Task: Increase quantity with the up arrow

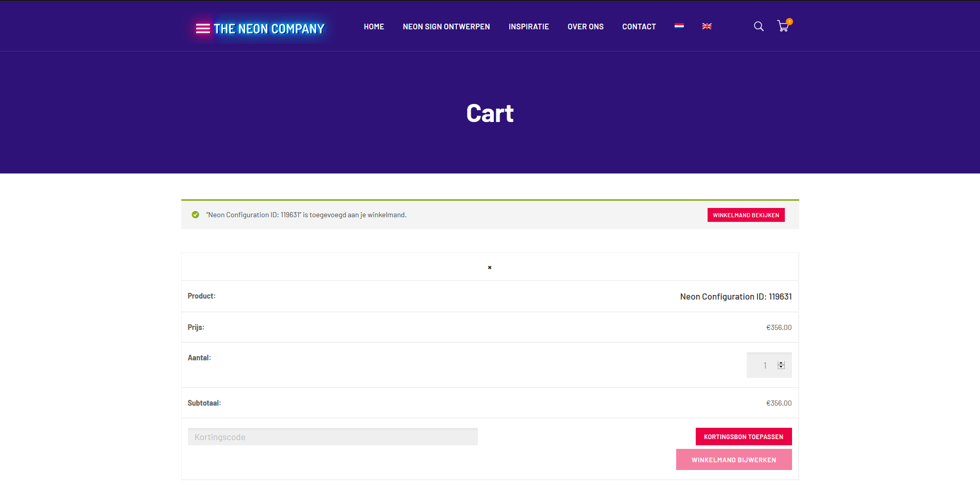Action: click(x=781, y=363)
